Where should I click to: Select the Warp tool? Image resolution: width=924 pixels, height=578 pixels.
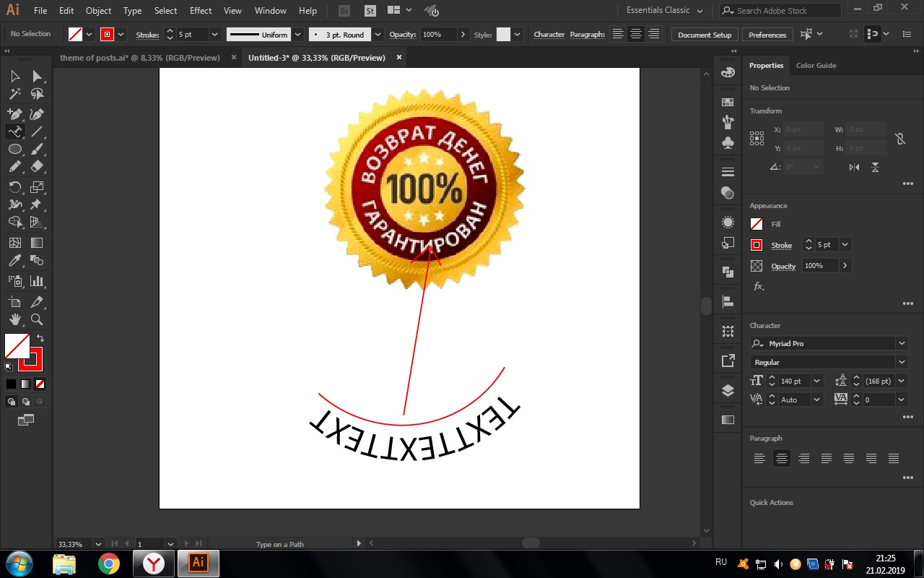click(x=14, y=204)
